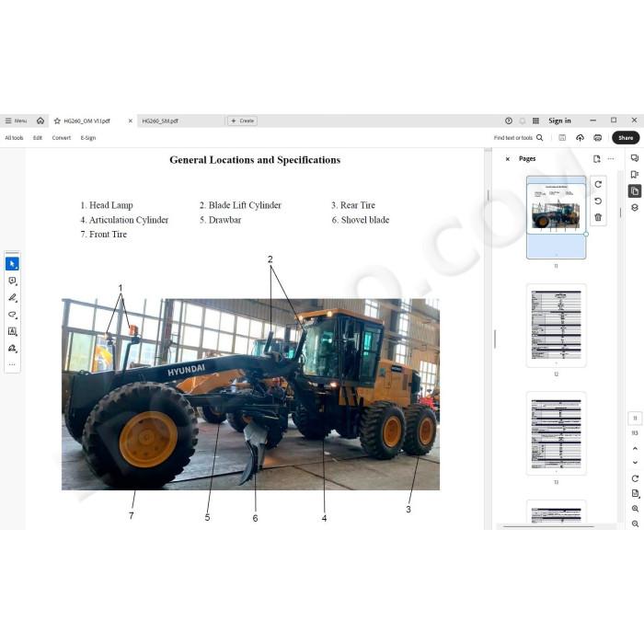Star the HG260_OM V1.pdf document
Viewport: 644px width, 644px height.
[57, 121]
